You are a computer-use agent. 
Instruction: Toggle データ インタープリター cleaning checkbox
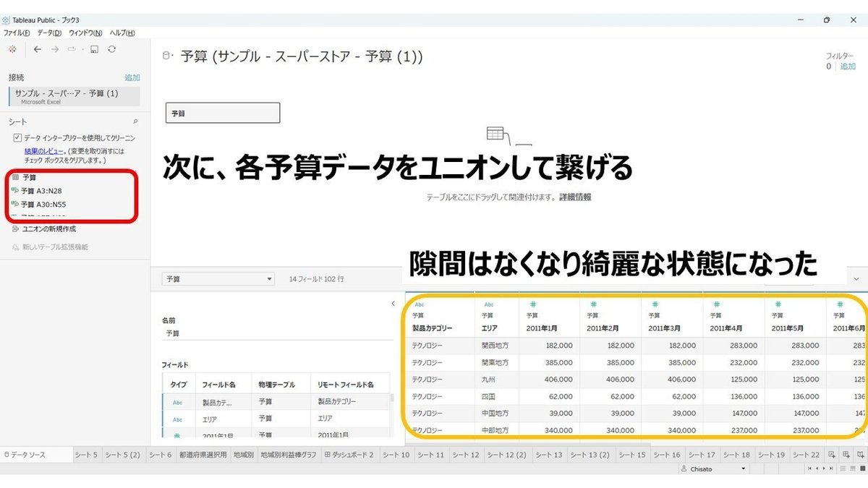17,137
